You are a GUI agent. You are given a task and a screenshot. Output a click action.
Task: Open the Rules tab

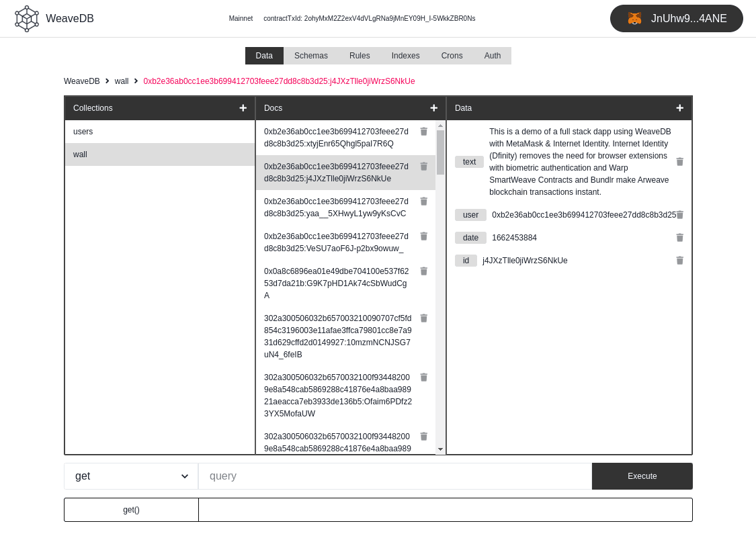pos(360,56)
